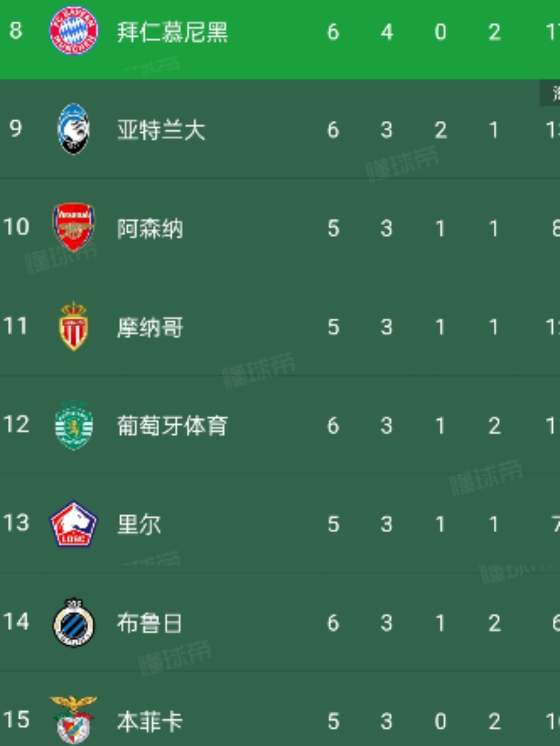Click the Lille dog crest
Screen dimensions: 560x746
click(74, 524)
